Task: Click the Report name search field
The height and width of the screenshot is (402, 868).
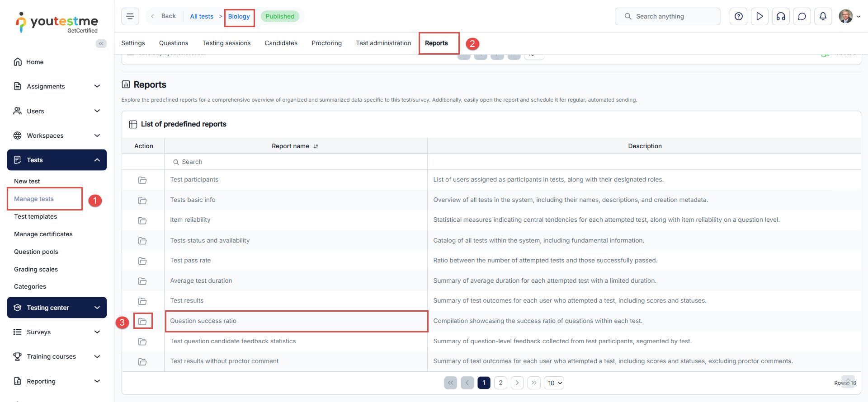Action: [296, 162]
